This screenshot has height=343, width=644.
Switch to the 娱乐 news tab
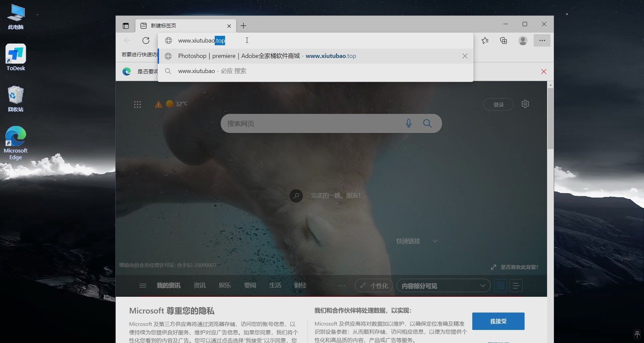click(x=225, y=285)
